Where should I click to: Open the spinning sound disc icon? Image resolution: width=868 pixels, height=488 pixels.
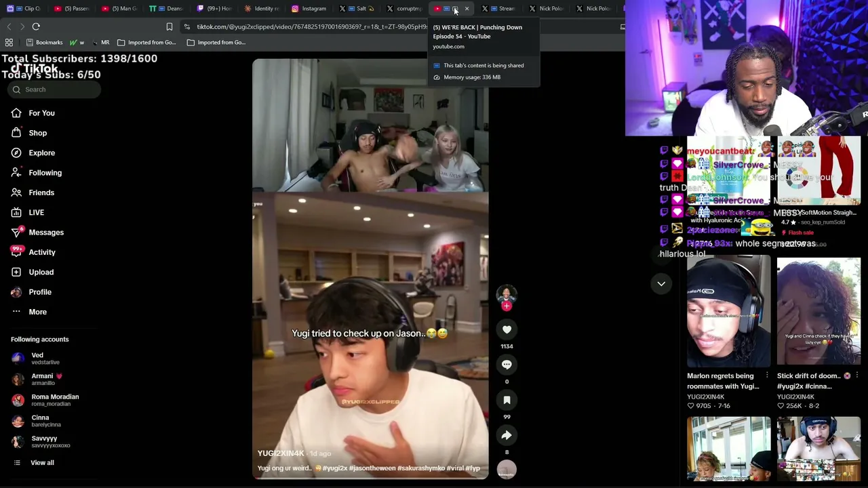(507, 469)
